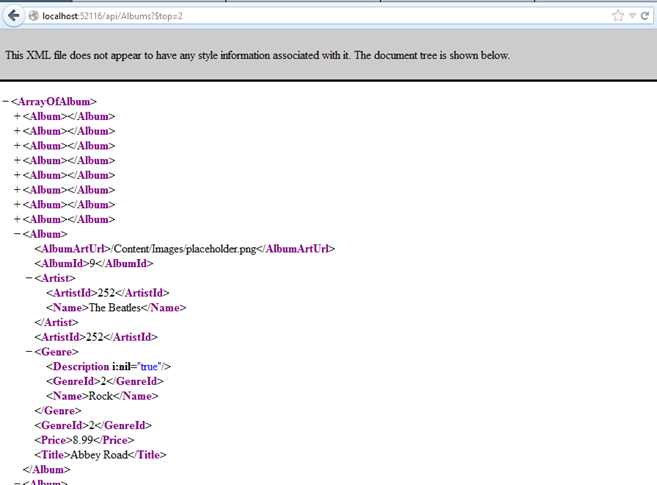Screen dimensions: 657x485
Task: Expand the second collapsed Album node
Action: 17,131
